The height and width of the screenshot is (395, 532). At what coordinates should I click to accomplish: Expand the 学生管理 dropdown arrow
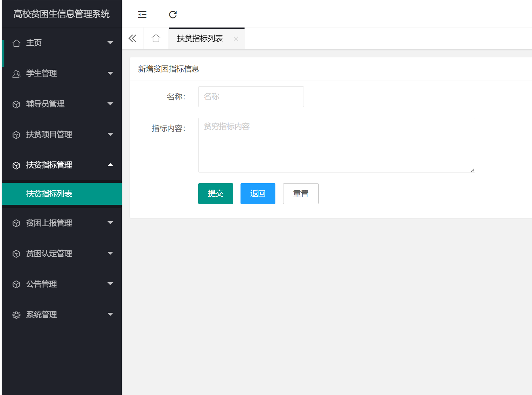pyautogui.click(x=110, y=73)
